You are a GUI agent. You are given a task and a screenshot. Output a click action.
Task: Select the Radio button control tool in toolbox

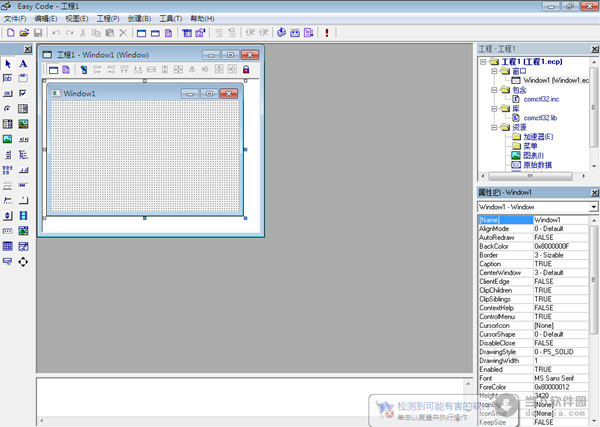coord(8,109)
